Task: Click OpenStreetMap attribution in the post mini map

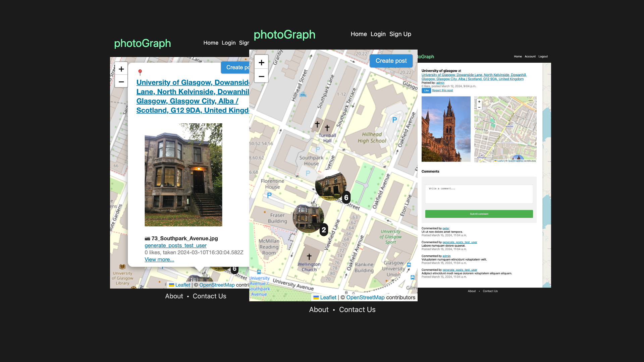Action: point(516,161)
